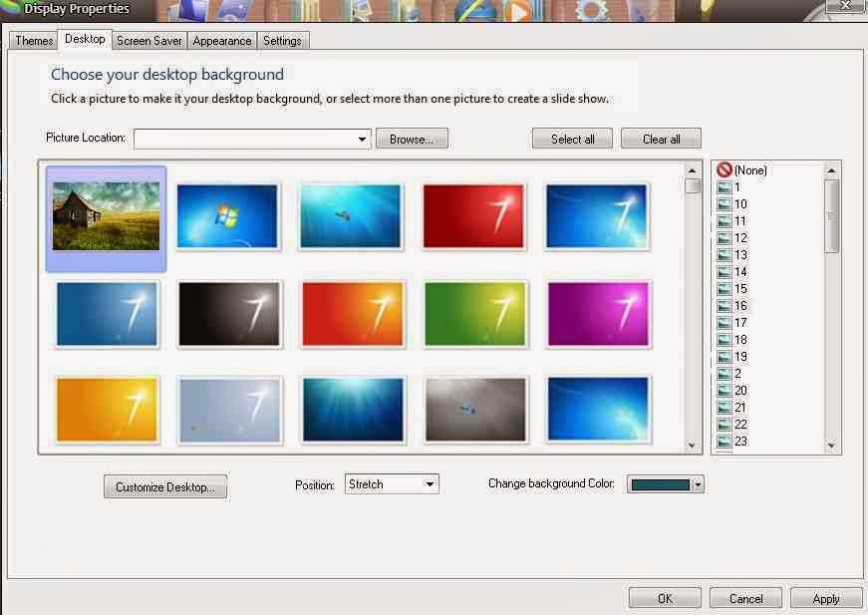Open Customize Desktop... dialog
The width and height of the screenshot is (868, 615).
[x=165, y=487]
